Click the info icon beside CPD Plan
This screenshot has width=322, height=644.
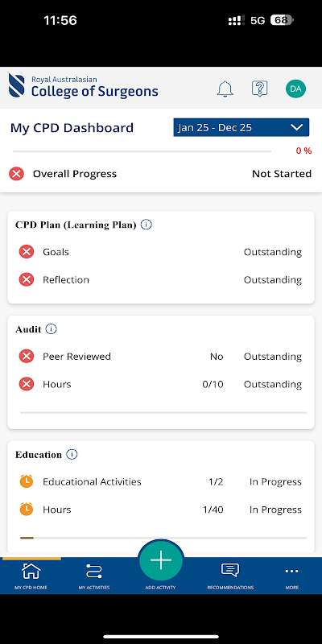click(147, 225)
